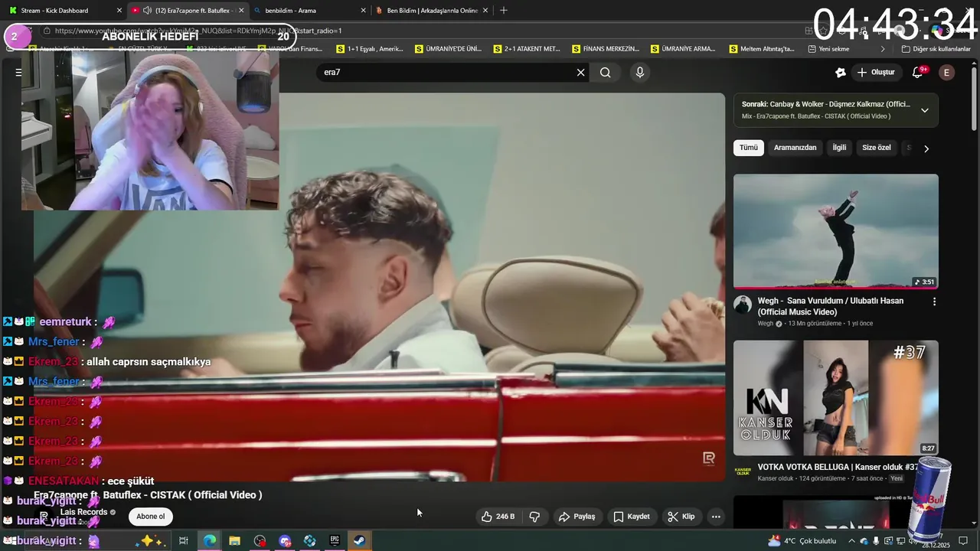
Task: Clear the era7 search text
Action: [580, 73]
